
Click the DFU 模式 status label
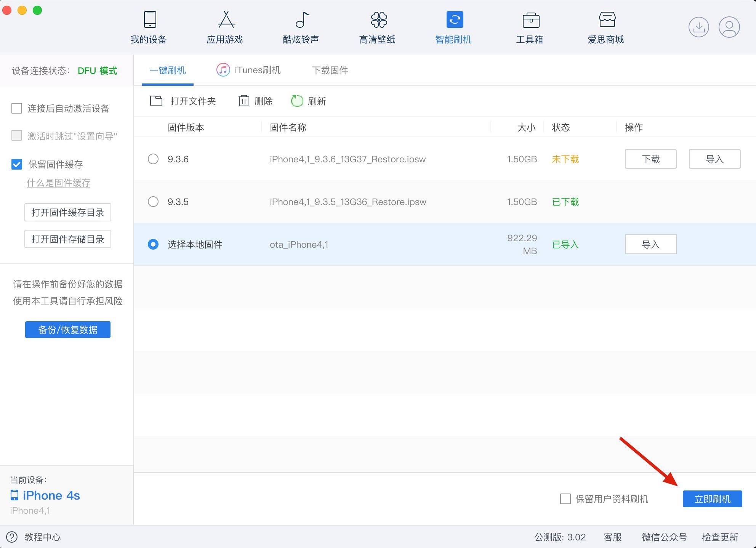(98, 71)
